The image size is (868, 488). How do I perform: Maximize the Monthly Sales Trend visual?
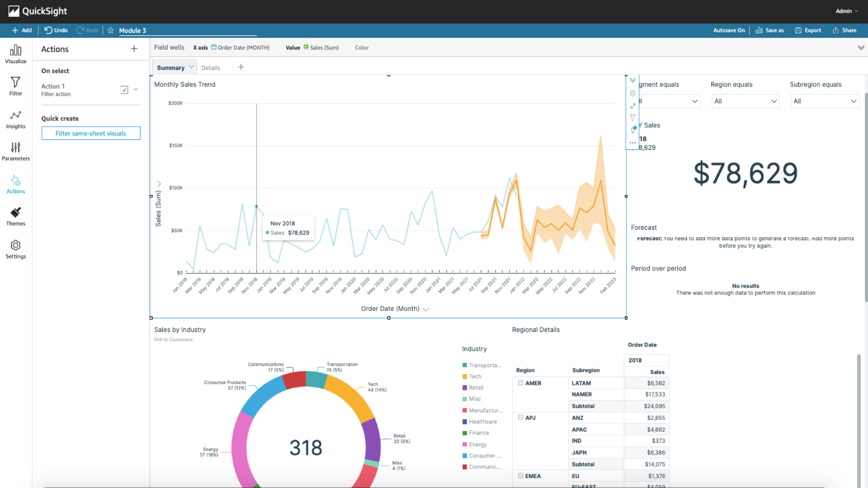click(633, 106)
